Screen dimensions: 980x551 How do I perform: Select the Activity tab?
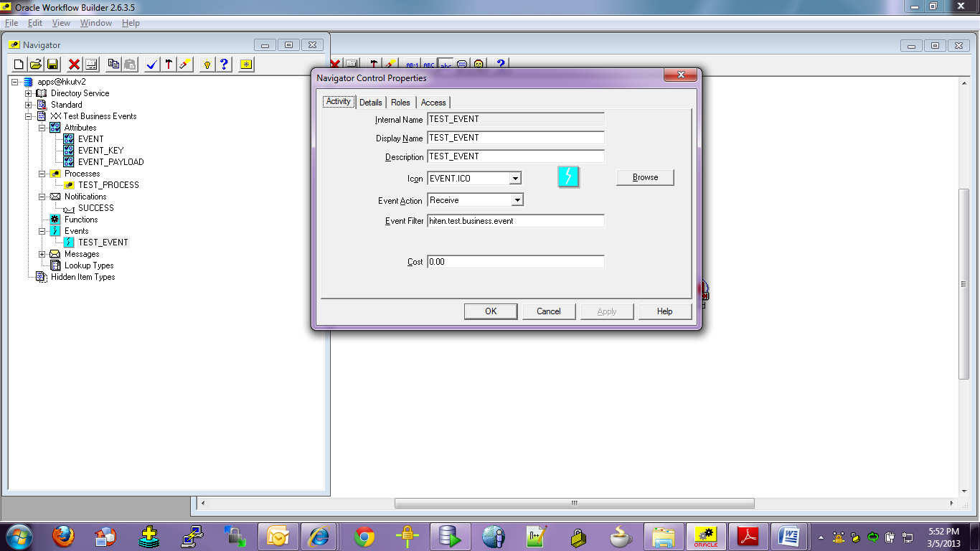pyautogui.click(x=339, y=101)
